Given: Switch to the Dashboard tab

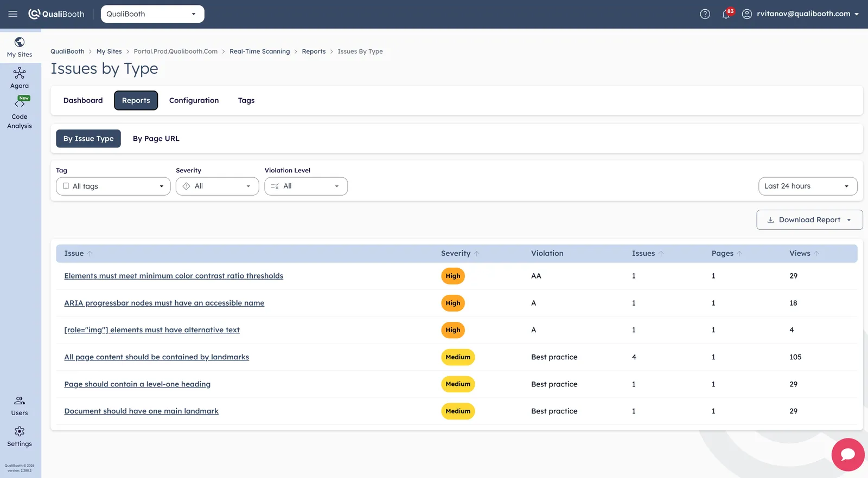Looking at the screenshot, I should [x=83, y=101].
